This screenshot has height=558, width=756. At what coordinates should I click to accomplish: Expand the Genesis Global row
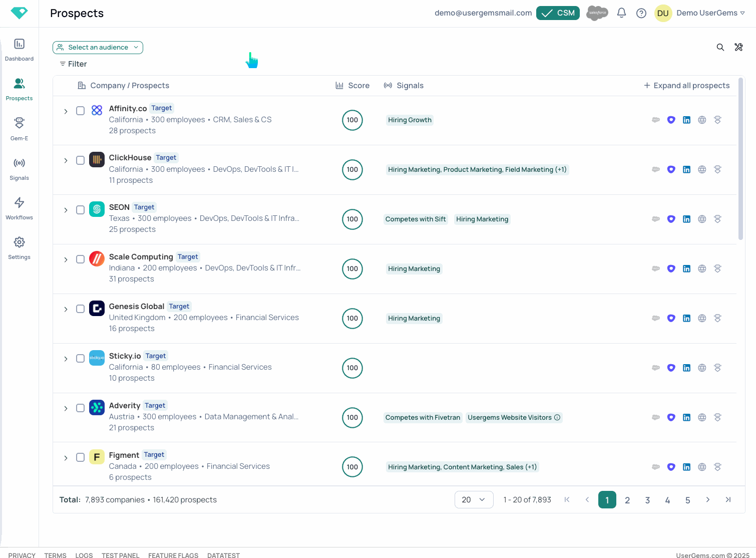[x=66, y=309]
